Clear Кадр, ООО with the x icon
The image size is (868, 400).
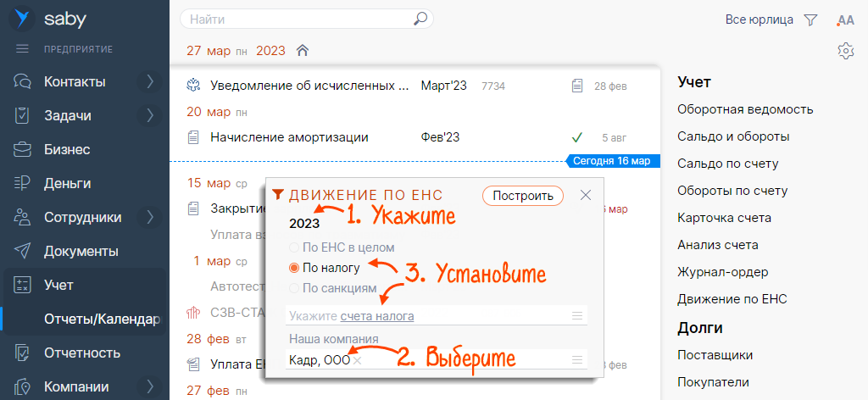pos(357,361)
